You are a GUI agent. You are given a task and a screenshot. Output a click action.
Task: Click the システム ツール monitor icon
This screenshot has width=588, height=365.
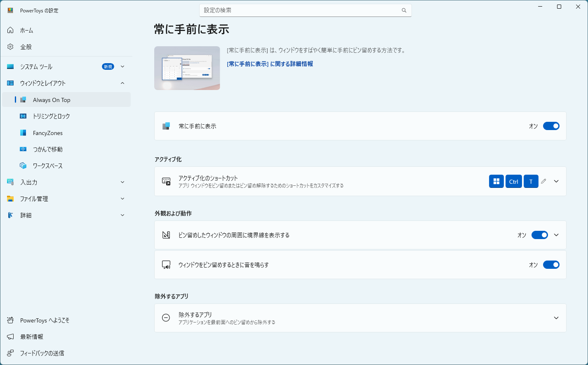[10, 66]
